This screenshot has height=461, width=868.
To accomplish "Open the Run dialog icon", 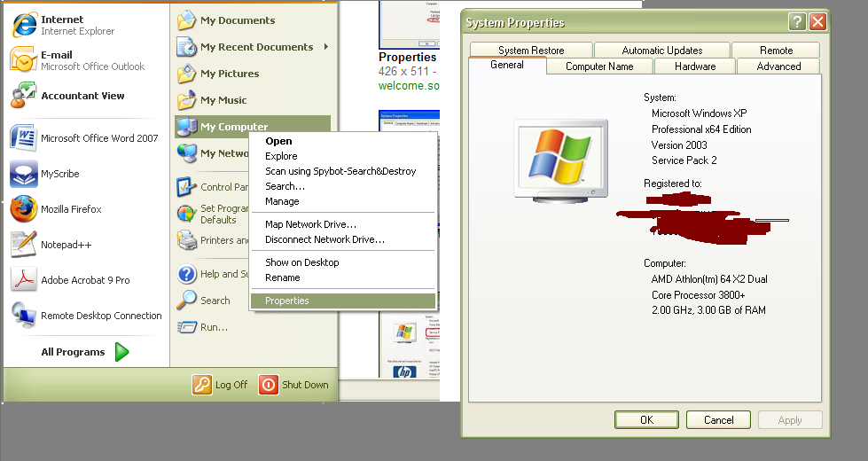I will (x=187, y=327).
